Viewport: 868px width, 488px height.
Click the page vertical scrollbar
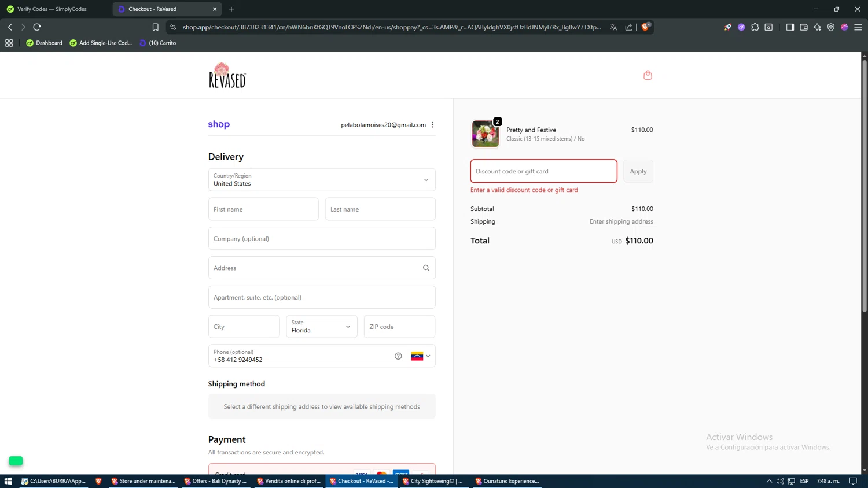864,185
